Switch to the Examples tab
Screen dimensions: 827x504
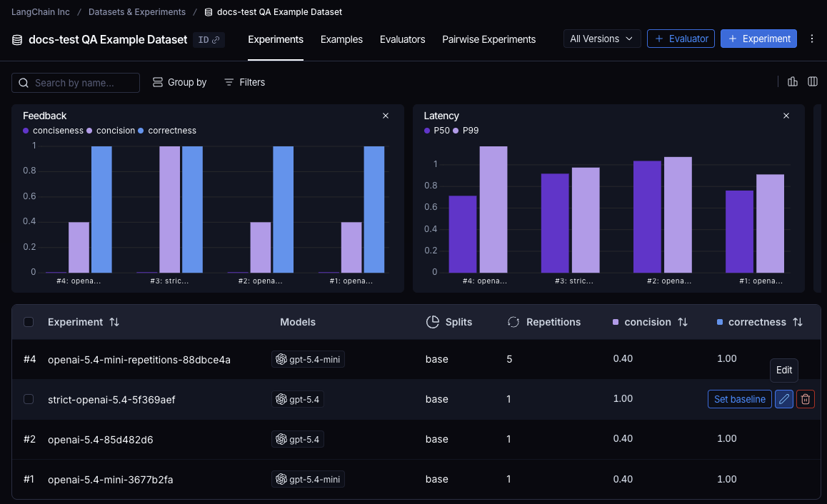[x=341, y=39]
